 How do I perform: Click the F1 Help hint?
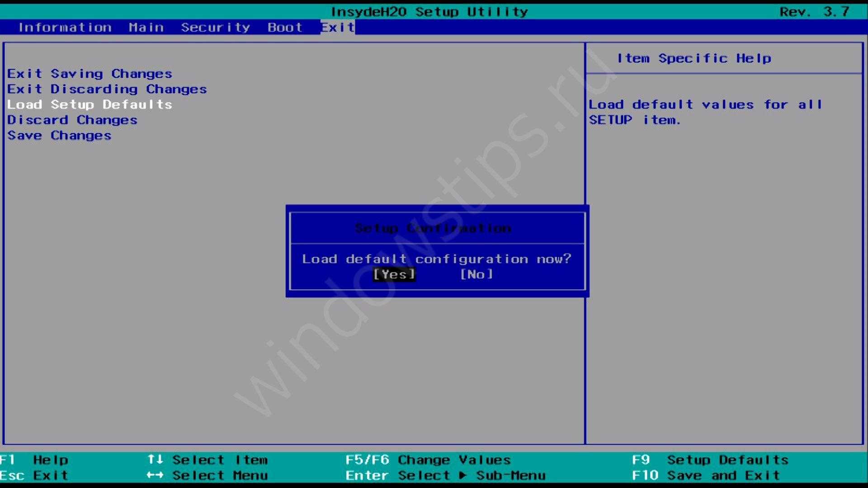click(34, 460)
